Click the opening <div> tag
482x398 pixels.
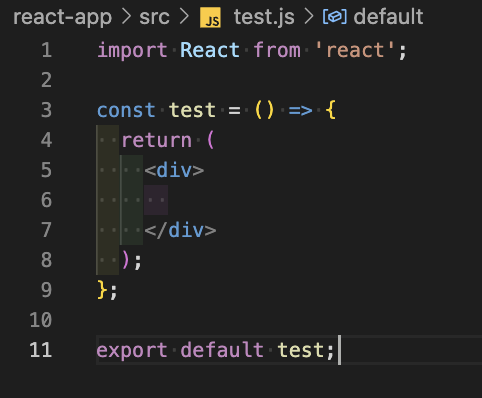(x=174, y=170)
